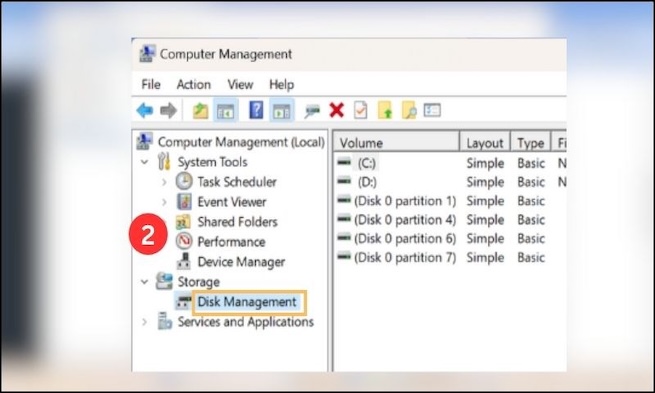Select the (Disk 0 partition 1) volume

405,201
